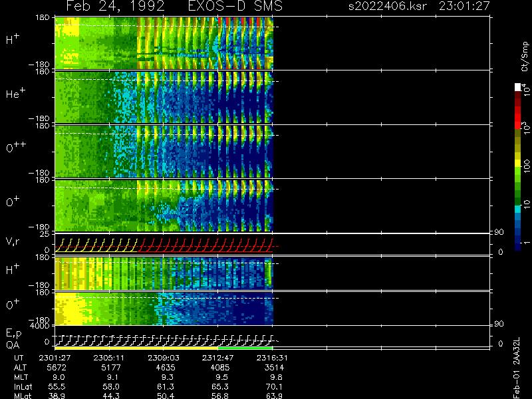The height and width of the screenshot is (399, 532).
Task: Click the file name 's2022406.ksr'
Action: [x=388, y=6]
